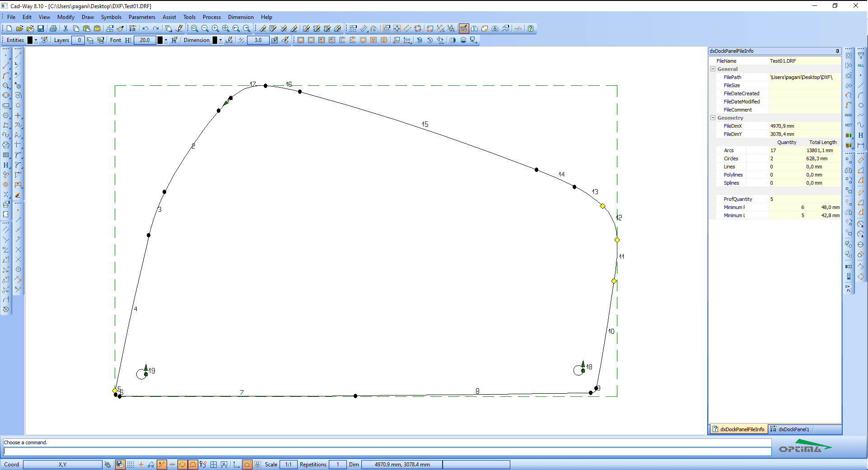Toggle the first orange profile button
868x470 pixels.
point(182,465)
